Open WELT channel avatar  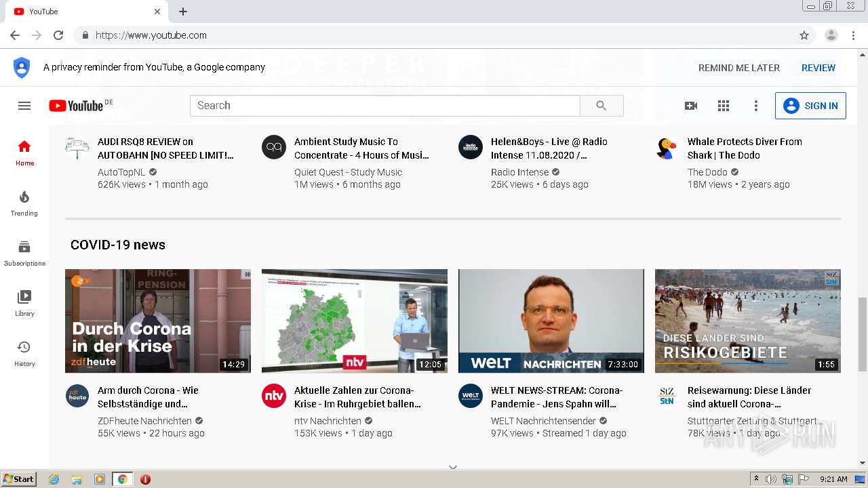pyautogui.click(x=471, y=396)
